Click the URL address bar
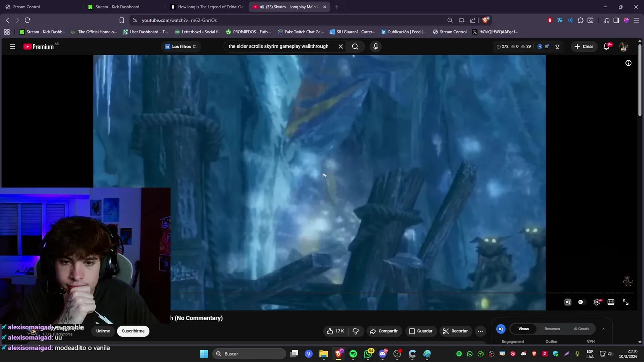Image resolution: width=644 pixels, height=362 pixels. [x=287, y=20]
